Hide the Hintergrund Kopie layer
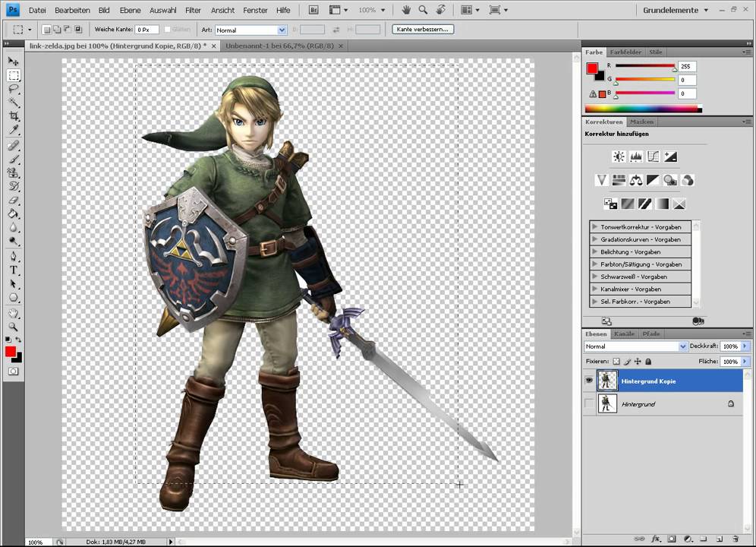The image size is (756, 547). pos(589,381)
